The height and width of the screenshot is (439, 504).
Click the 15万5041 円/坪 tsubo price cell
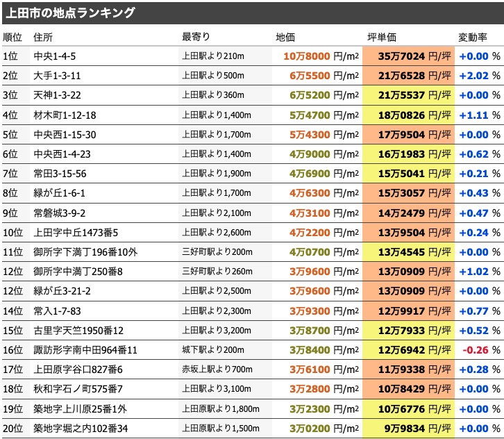pos(408,174)
